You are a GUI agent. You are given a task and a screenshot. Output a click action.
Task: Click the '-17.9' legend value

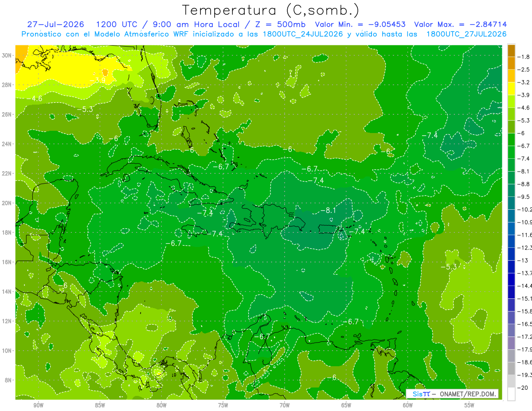coord(525,349)
